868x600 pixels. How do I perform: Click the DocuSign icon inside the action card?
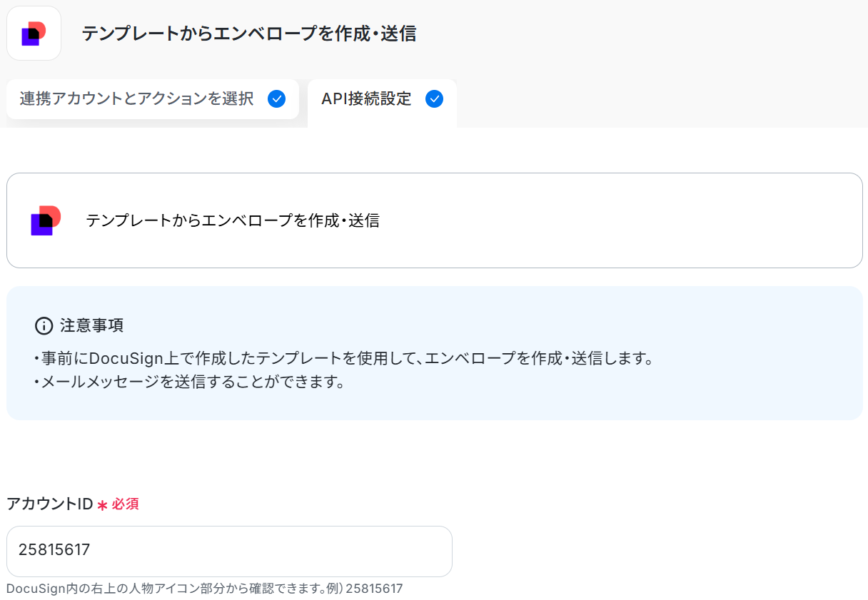pyautogui.click(x=46, y=220)
